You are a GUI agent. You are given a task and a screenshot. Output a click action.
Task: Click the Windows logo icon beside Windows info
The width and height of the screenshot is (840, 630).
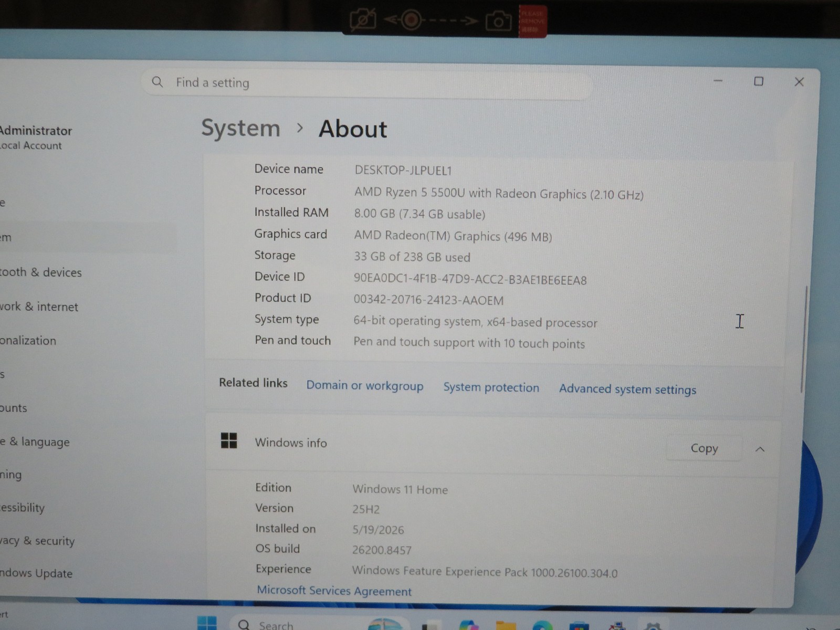pos(229,440)
